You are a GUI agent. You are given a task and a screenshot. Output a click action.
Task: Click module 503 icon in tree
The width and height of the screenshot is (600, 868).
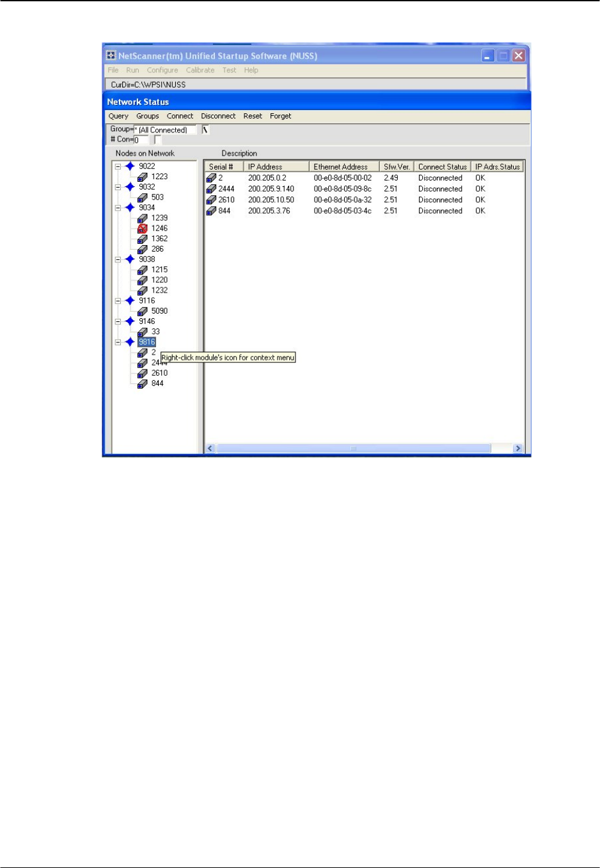pyautogui.click(x=143, y=197)
